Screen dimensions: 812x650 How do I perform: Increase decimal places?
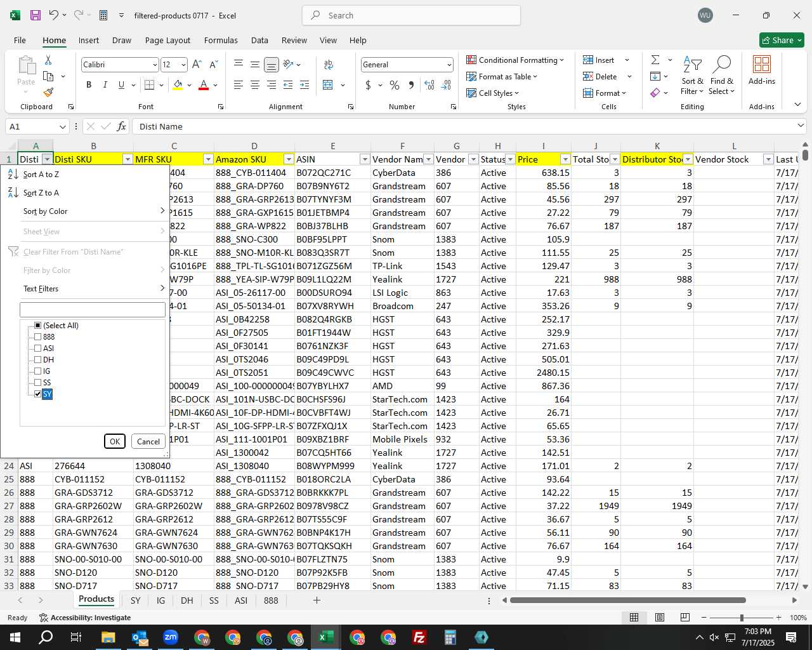click(x=429, y=84)
